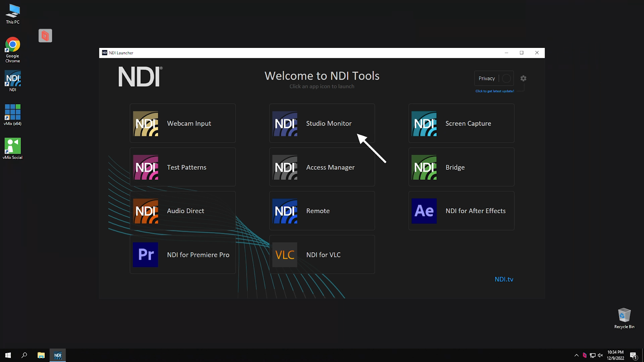Click the Screen Capture label
This screenshot has height=362, width=644.
click(468, 123)
